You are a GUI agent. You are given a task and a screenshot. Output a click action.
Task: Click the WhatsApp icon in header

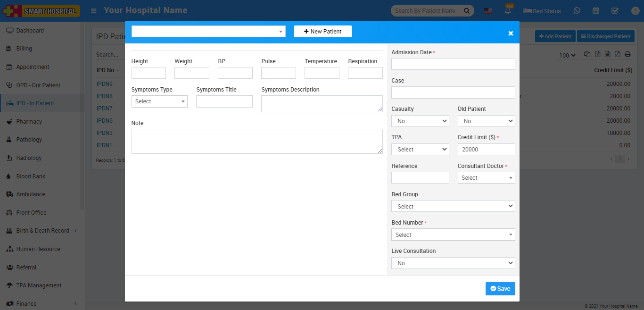pos(577,11)
